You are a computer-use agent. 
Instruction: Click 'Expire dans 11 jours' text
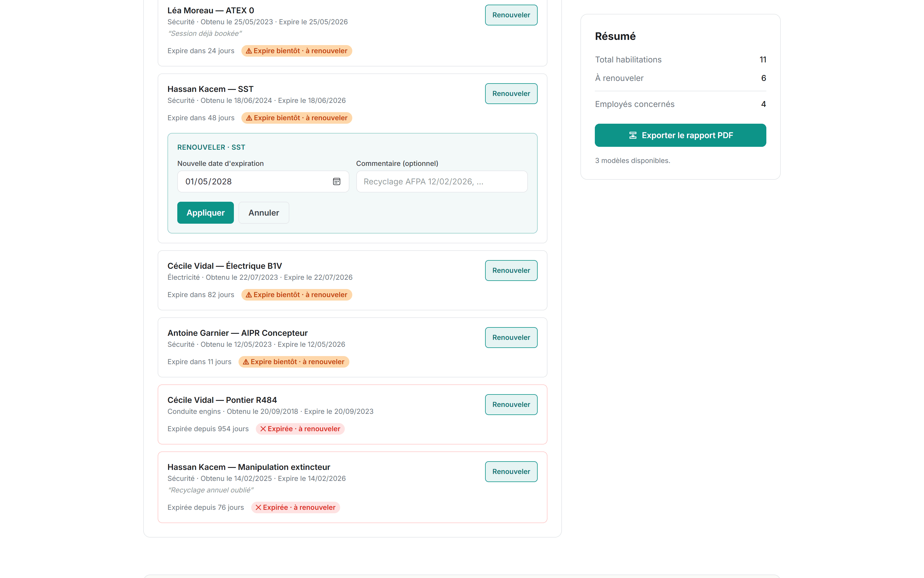tap(199, 362)
